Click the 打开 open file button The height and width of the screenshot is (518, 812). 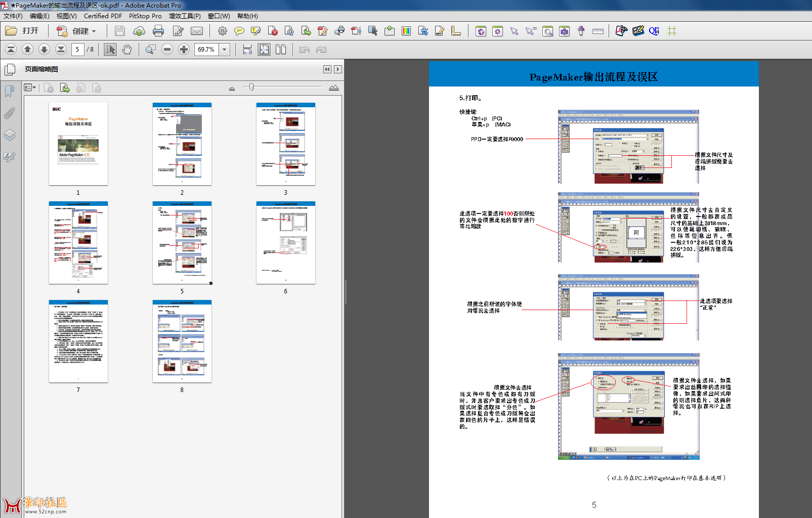tap(22, 31)
